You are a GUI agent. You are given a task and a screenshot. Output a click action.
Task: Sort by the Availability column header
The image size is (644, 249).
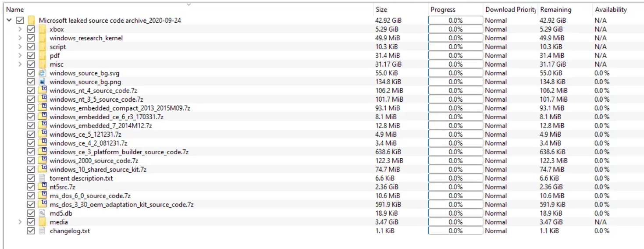(x=611, y=10)
